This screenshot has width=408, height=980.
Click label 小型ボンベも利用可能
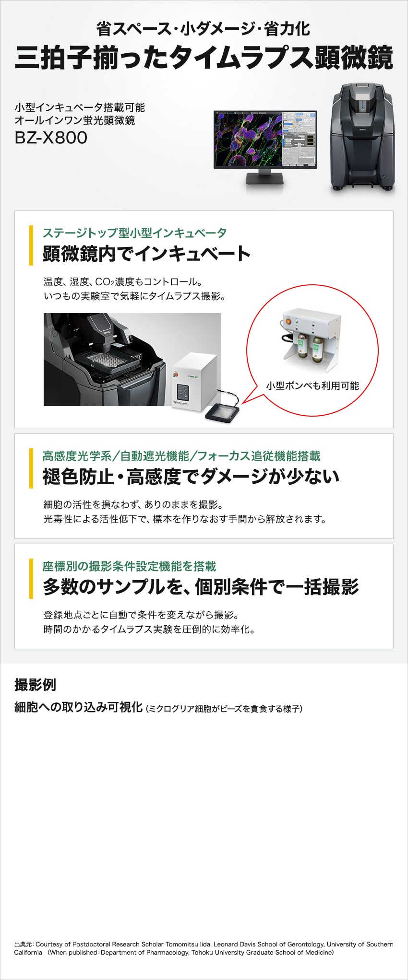coord(312,386)
